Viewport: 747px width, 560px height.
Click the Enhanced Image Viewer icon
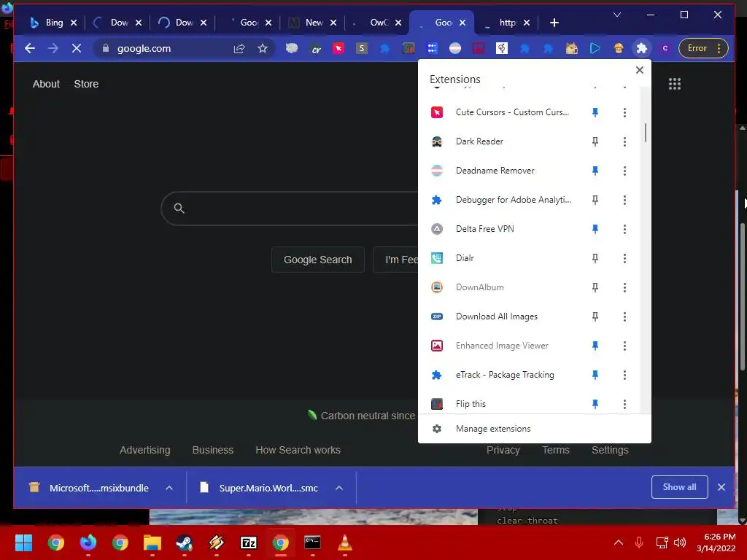pos(436,346)
